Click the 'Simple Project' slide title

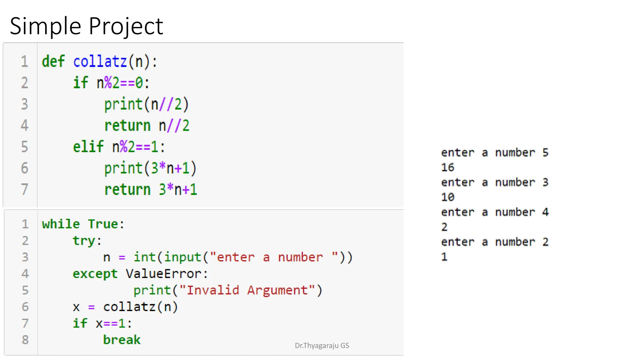tap(86, 26)
